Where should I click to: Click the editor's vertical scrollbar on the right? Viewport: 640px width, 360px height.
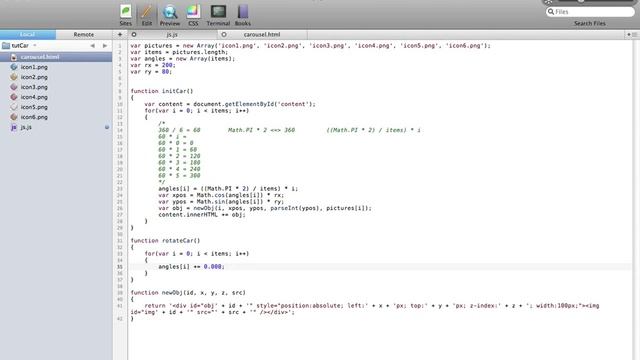click(636, 200)
